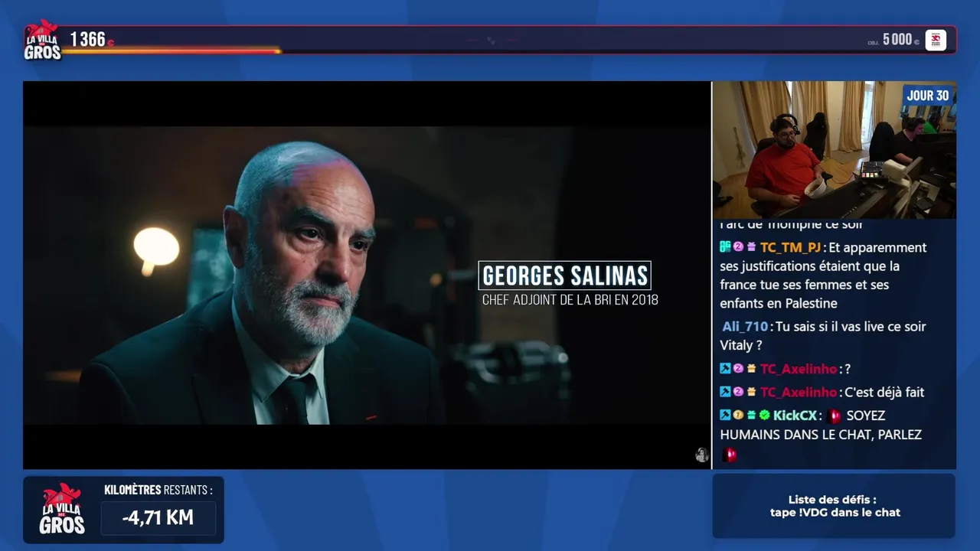980x551 pixels.
Task: Click gift badge on "C'est déjà fait" message
Action: pos(751,392)
